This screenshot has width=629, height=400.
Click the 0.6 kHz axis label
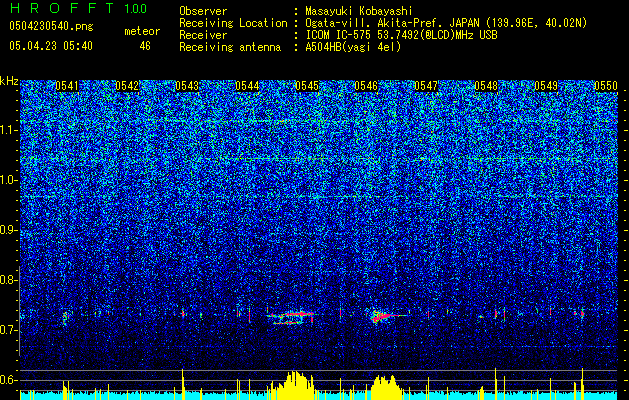click(8, 380)
